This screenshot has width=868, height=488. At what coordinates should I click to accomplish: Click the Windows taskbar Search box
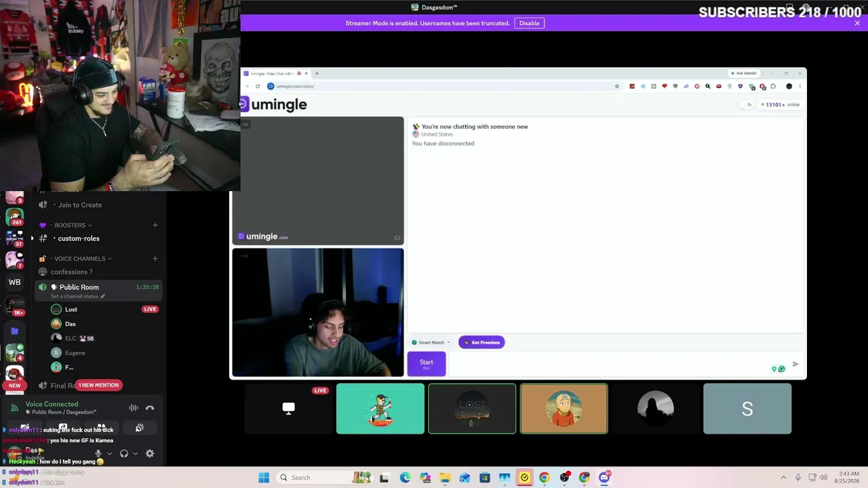pos(325,477)
